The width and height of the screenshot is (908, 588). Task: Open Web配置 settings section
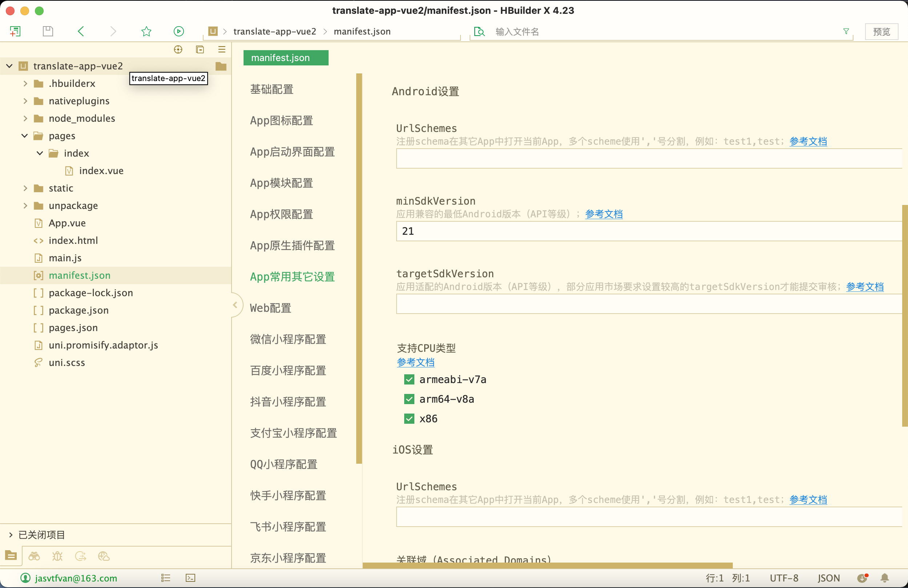tap(270, 308)
